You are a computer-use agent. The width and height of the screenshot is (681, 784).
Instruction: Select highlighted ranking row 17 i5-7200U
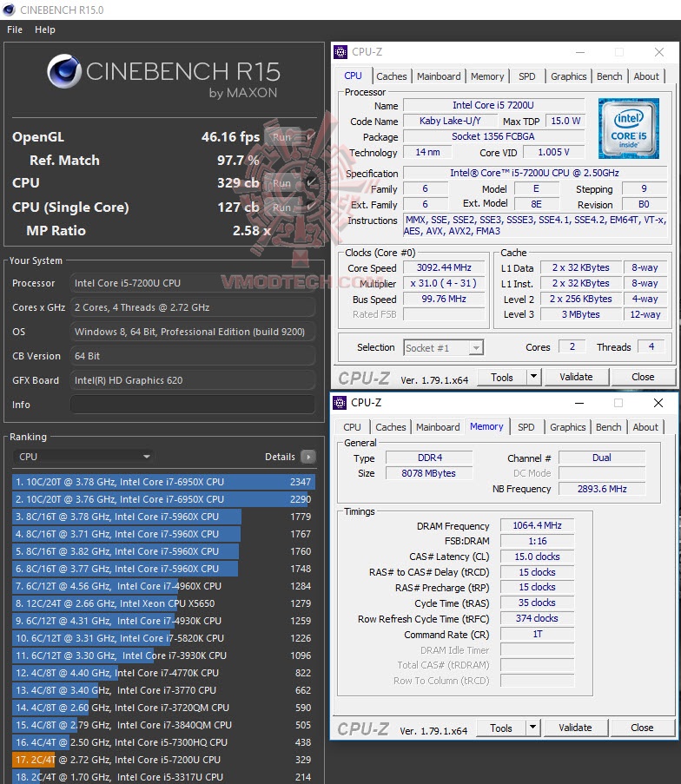163,760
